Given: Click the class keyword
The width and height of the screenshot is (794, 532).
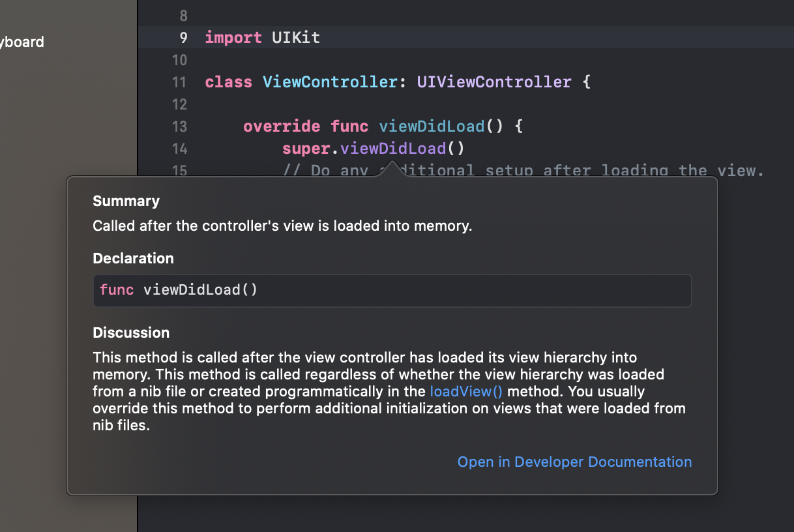Looking at the screenshot, I should (229, 82).
